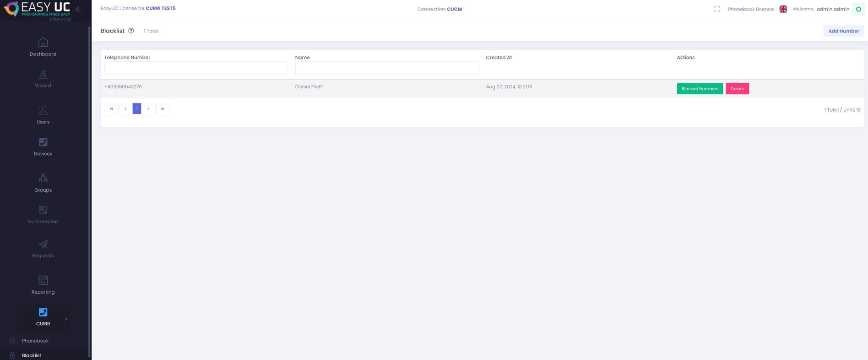Expand the Devices submenu arrow
Screen dimensions: 868x360
67,149
